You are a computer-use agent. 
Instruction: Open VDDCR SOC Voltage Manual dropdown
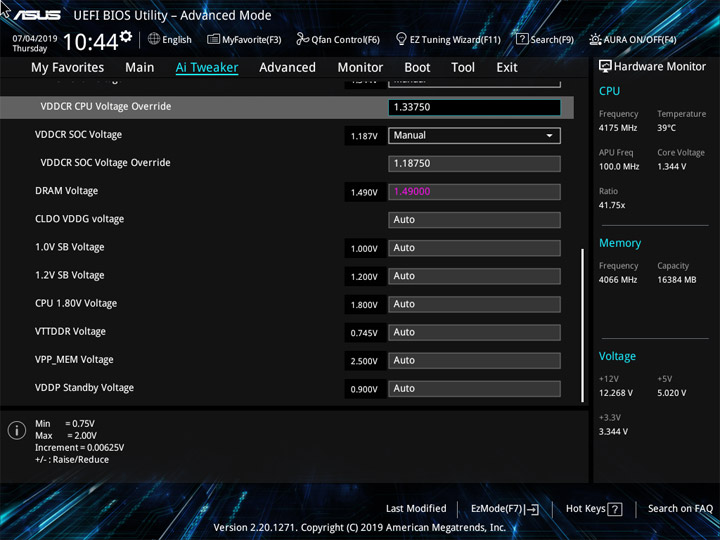474,135
